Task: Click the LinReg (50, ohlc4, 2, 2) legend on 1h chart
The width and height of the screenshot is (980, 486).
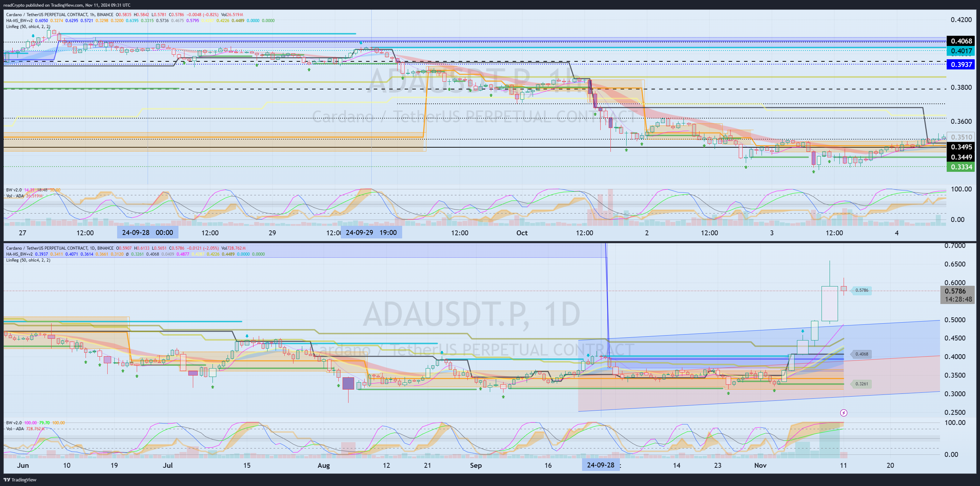Action: [28, 27]
